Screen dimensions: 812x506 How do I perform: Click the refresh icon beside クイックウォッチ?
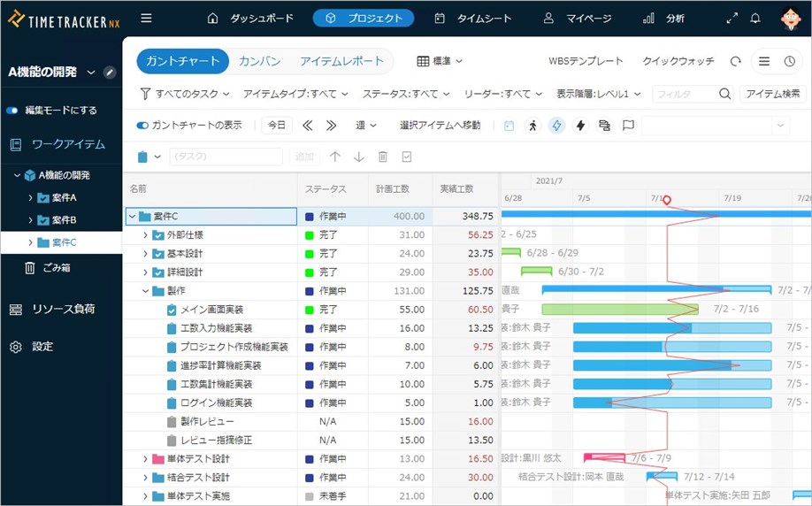pos(735,62)
